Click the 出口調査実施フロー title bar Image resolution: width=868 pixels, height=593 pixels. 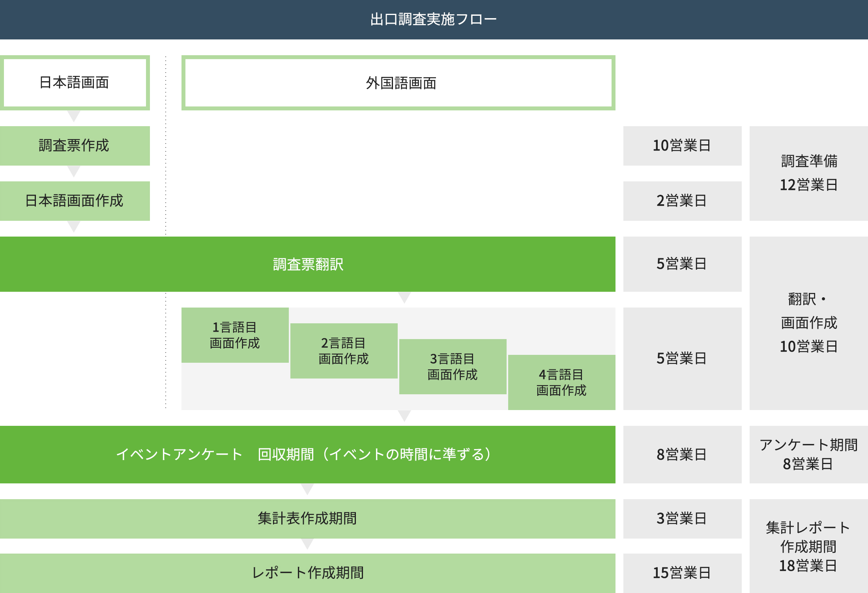434,18
